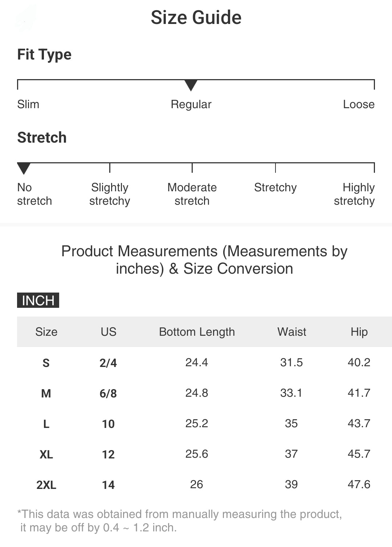Click the No stretch marker triangle
The height and width of the screenshot is (547, 392).
[24, 168]
